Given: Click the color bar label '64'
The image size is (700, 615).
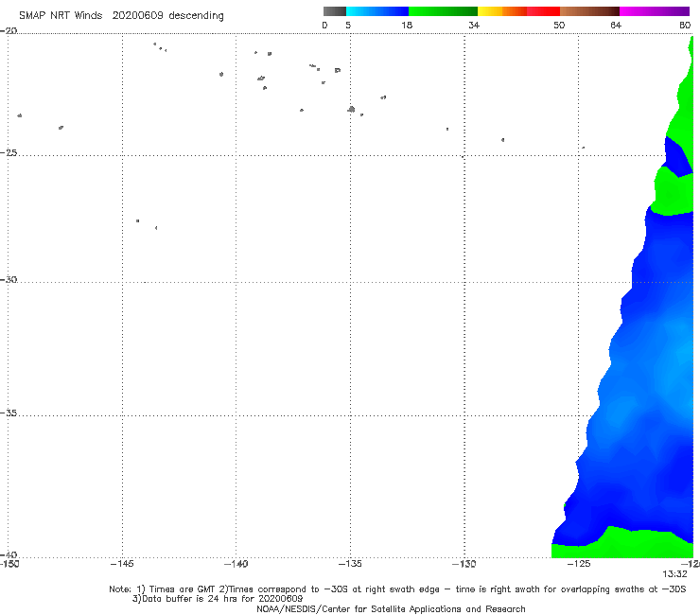Looking at the screenshot, I should 616,26.
